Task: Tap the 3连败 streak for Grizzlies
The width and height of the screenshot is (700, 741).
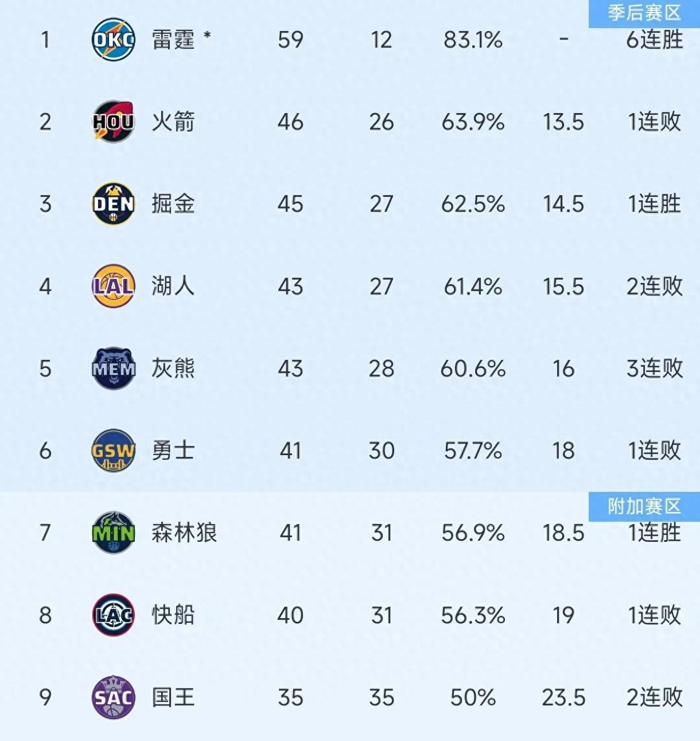Action: tap(654, 368)
